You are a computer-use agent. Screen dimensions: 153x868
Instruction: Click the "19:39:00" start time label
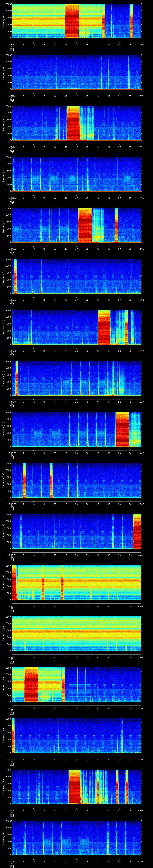12,147
